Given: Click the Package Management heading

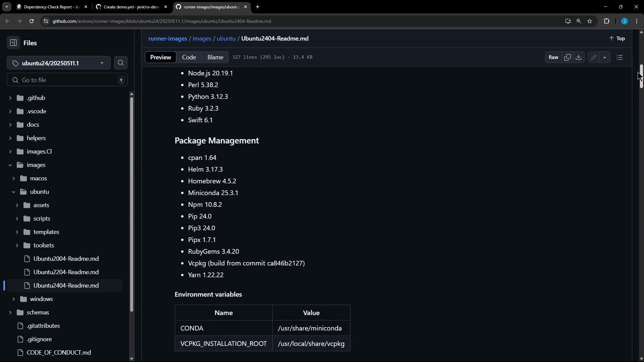Looking at the screenshot, I should pos(217,140).
